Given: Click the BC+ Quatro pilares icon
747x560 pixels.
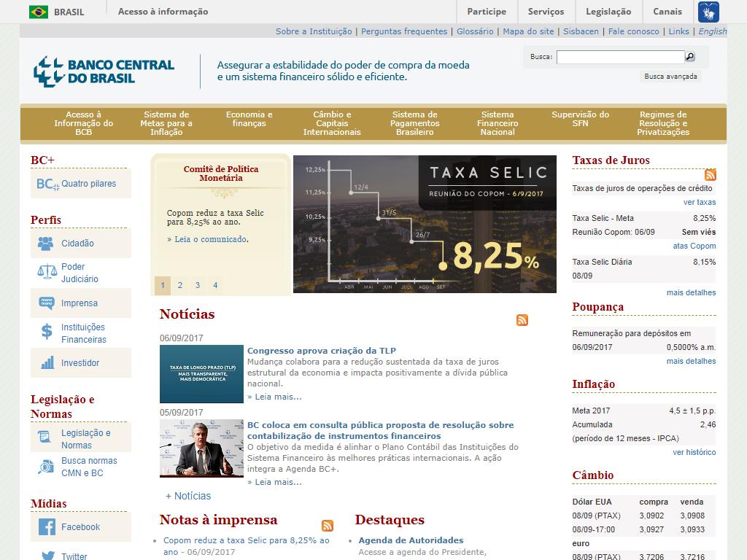Looking at the screenshot, I should 47,184.
